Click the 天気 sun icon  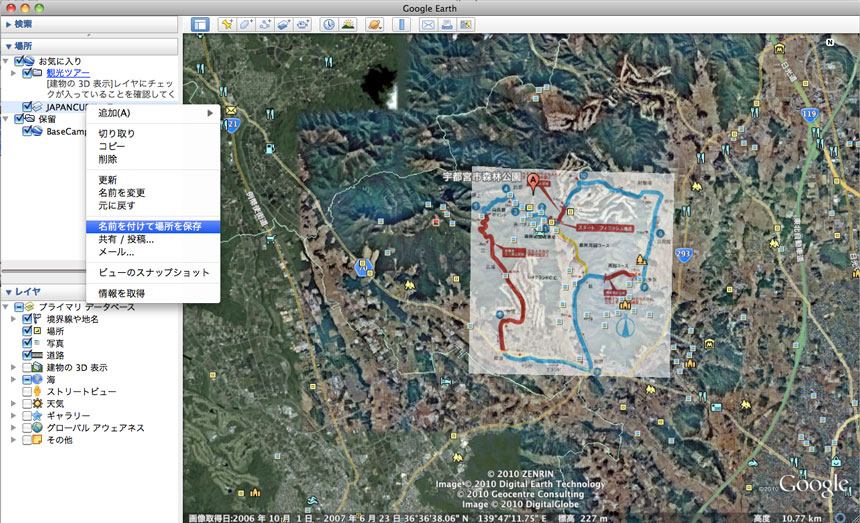(x=37, y=403)
